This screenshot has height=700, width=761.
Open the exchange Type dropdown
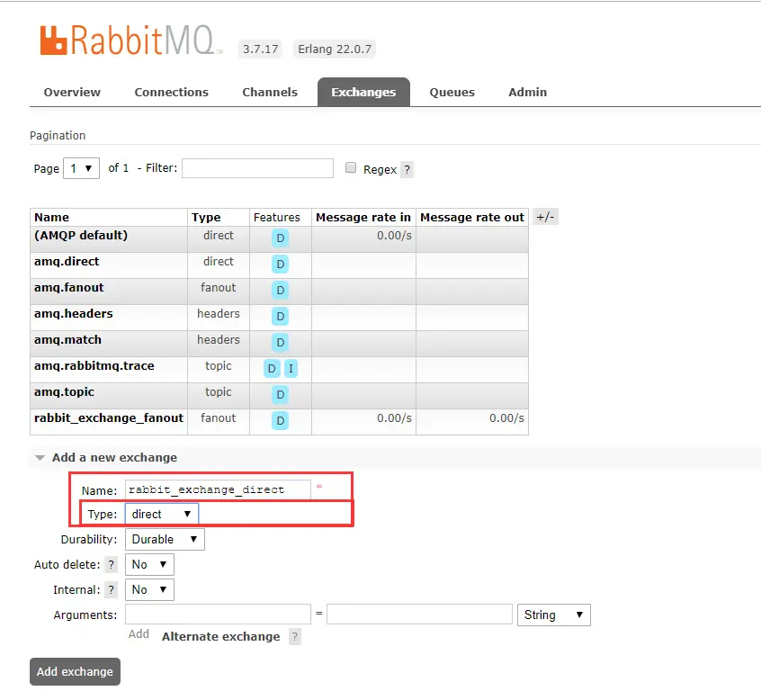162,514
